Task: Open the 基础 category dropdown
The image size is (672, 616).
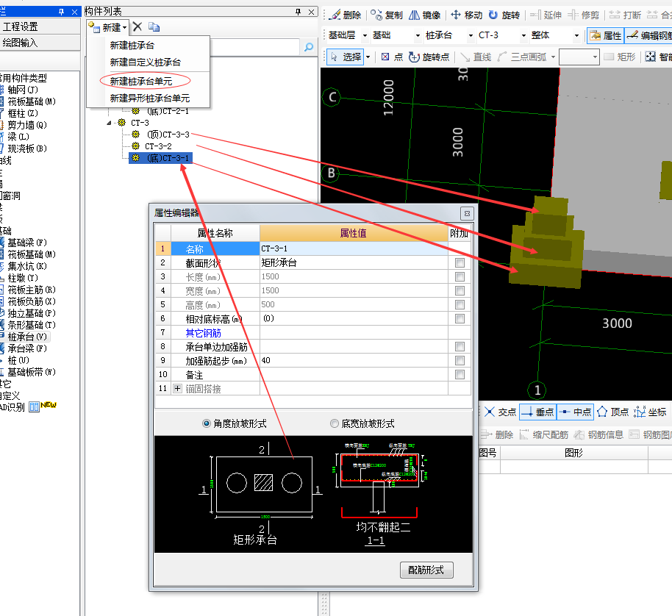Action: tap(418, 35)
